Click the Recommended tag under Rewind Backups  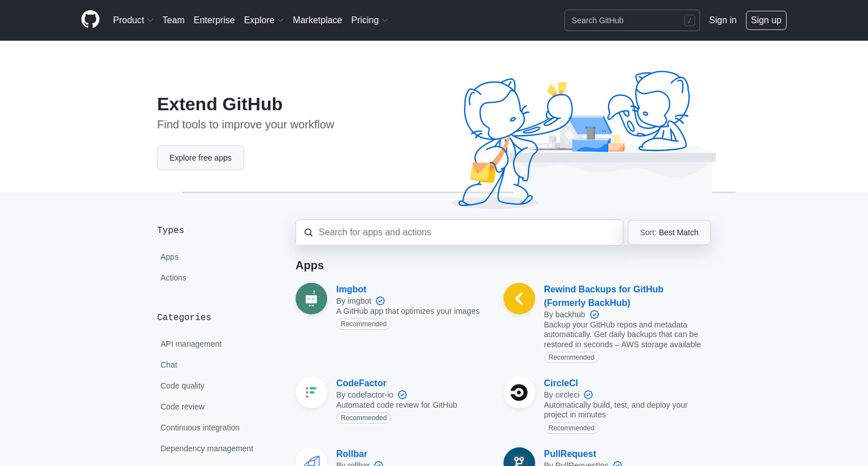571,357
